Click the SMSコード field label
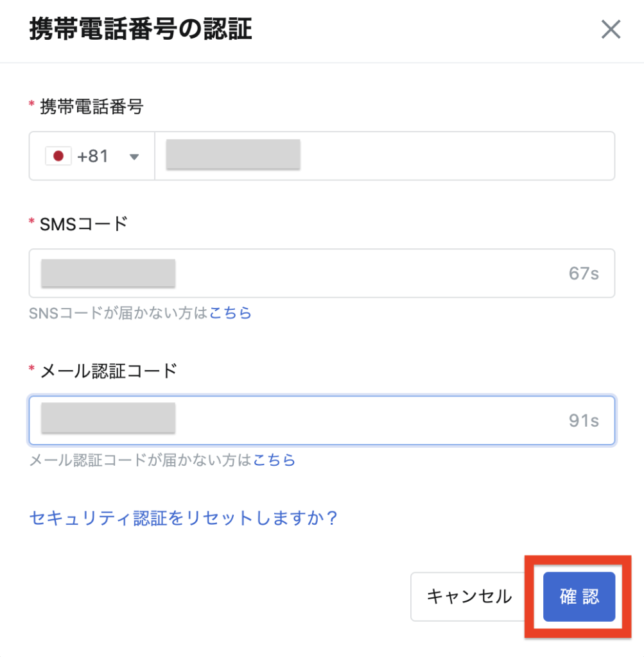 click(83, 224)
